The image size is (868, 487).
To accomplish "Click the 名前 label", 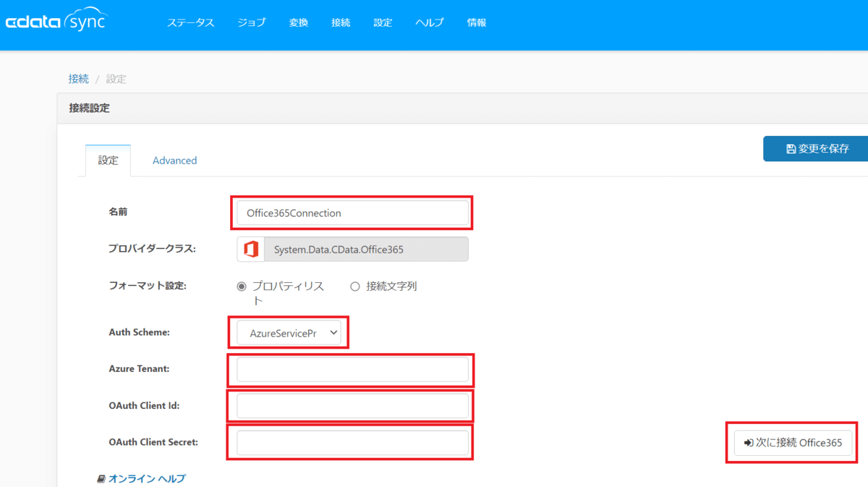I will [118, 212].
